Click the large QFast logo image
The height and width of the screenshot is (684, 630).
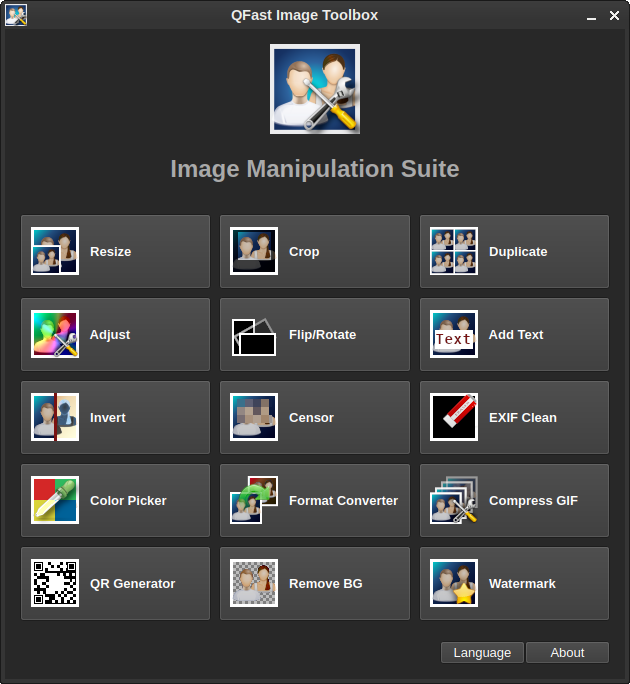pyautogui.click(x=315, y=89)
